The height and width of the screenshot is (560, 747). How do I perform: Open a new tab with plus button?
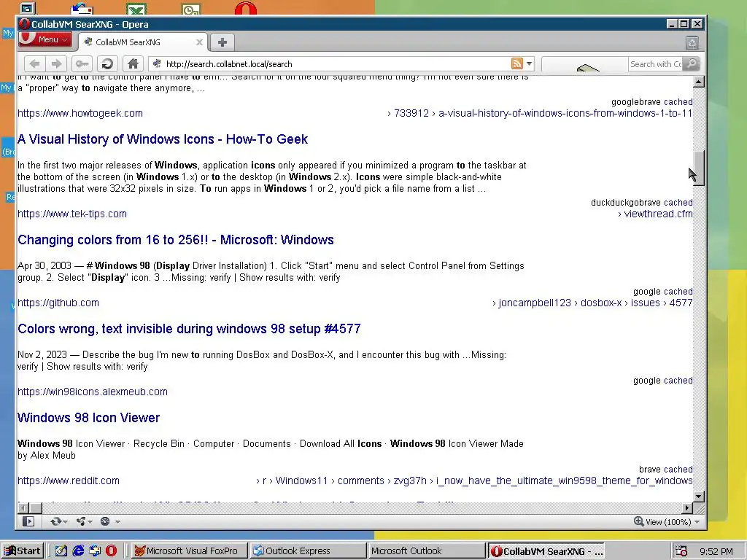coord(222,42)
